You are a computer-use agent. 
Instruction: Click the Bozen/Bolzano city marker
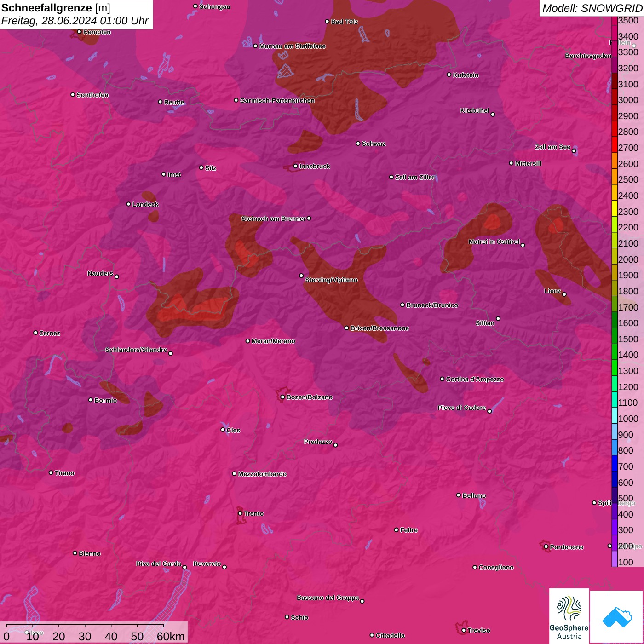tap(283, 397)
